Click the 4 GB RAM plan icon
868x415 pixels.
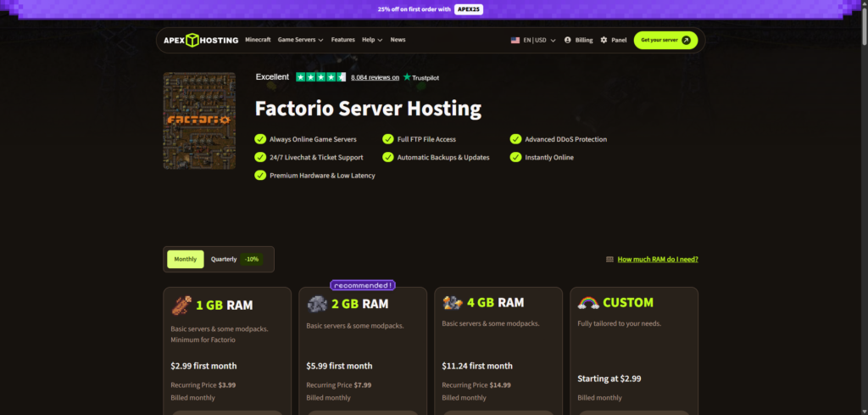(453, 302)
